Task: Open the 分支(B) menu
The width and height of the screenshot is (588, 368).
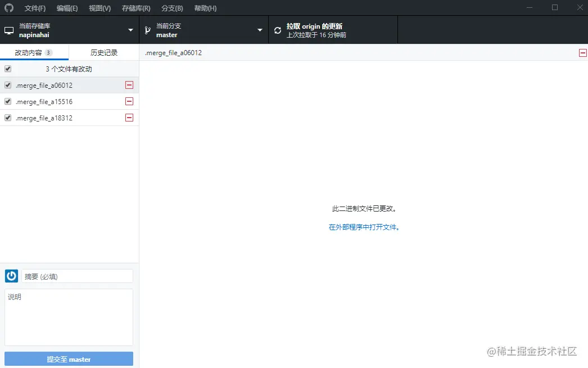Action: (172, 8)
